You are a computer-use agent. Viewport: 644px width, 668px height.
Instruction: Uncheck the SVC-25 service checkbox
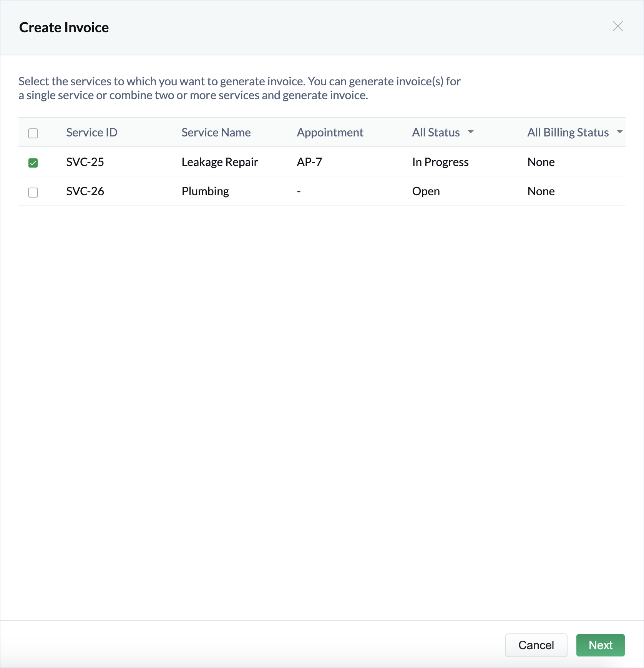[33, 163]
